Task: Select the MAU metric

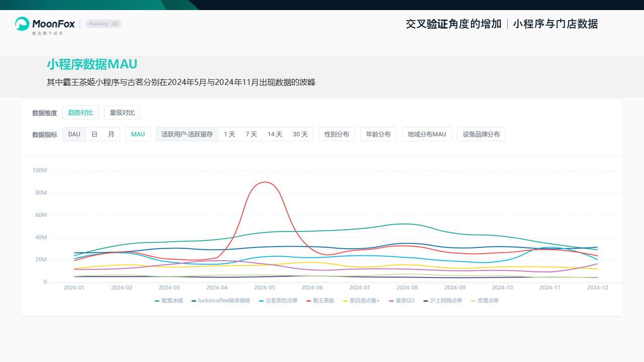Action: (x=138, y=134)
